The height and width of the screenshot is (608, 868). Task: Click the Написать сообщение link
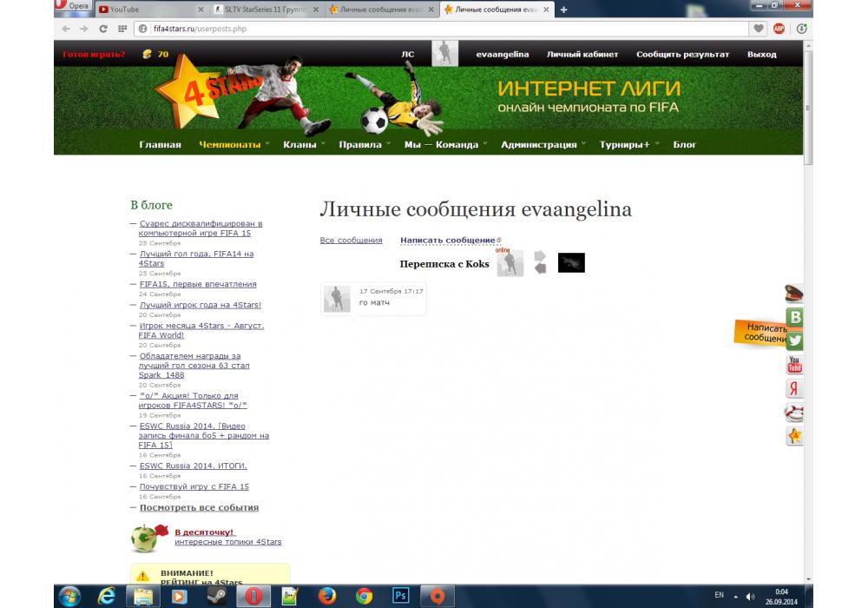point(447,240)
